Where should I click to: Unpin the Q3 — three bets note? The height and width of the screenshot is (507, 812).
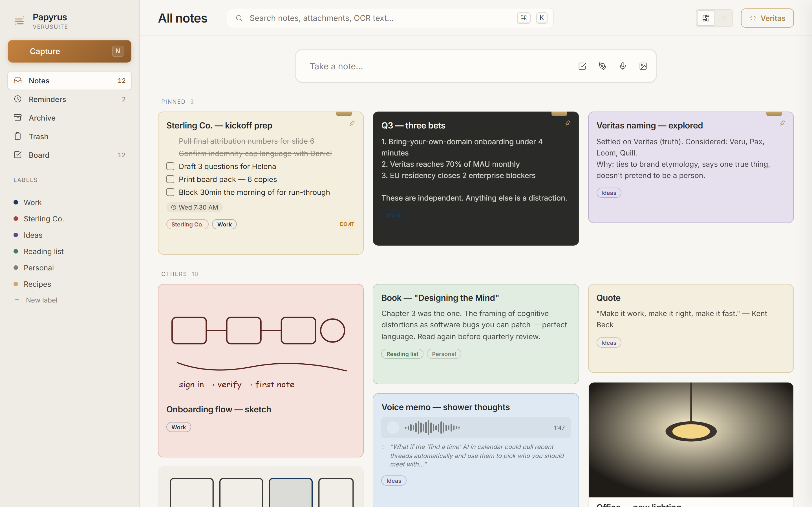567,123
